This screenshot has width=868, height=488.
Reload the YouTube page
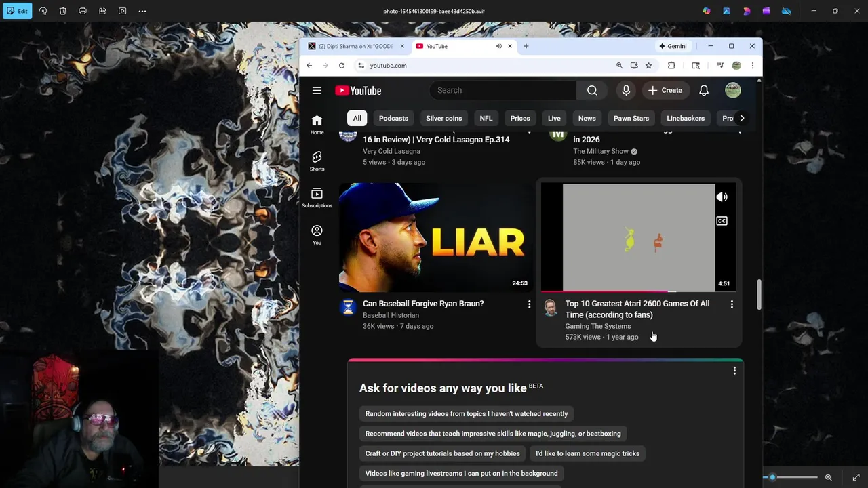[342, 66]
